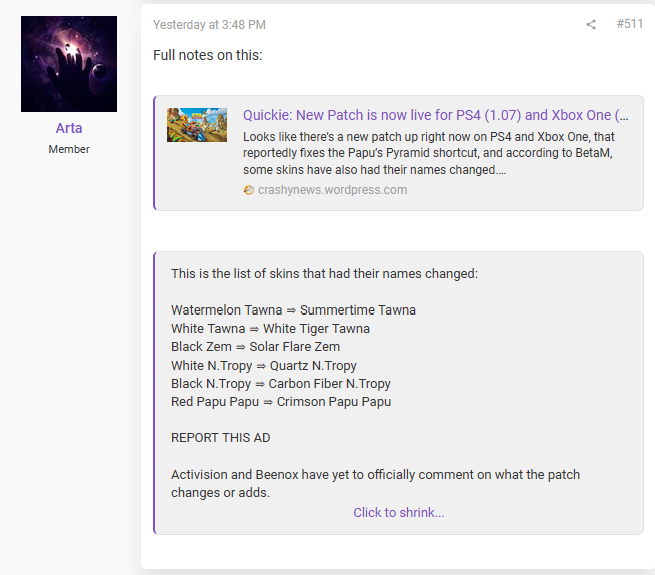Click 'White N.Tropy ⇒ Quartz N.Tropy' line

pos(264,366)
